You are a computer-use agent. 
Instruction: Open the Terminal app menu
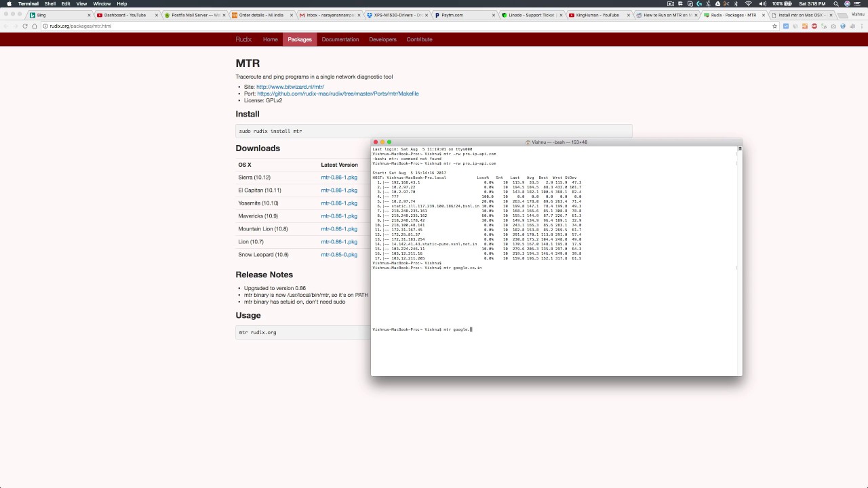[x=28, y=3]
